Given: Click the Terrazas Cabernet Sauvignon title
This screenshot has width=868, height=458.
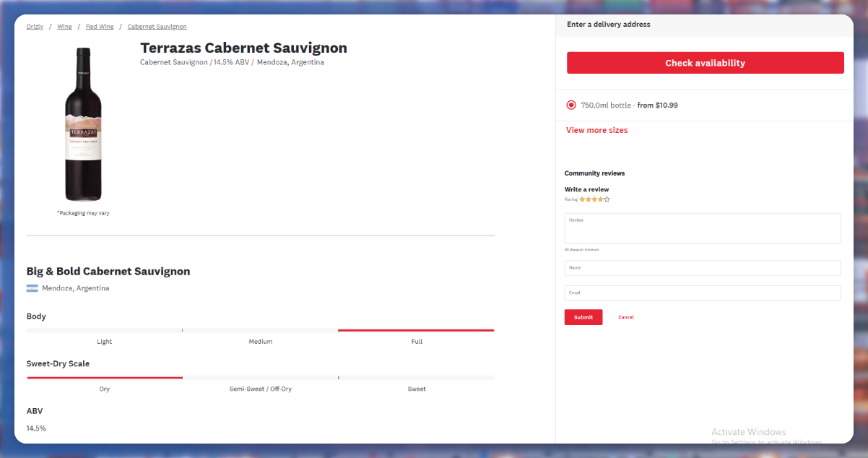Looking at the screenshot, I should 243,48.
